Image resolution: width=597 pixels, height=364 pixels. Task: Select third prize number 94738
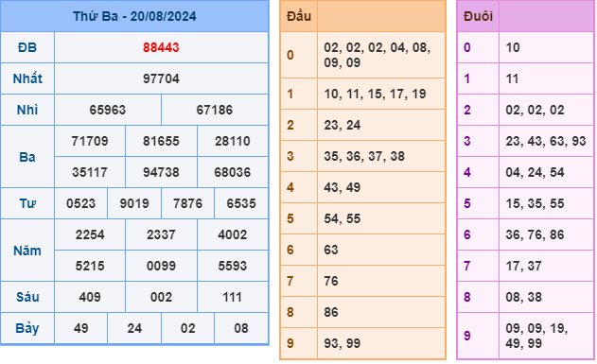(161, 172)
